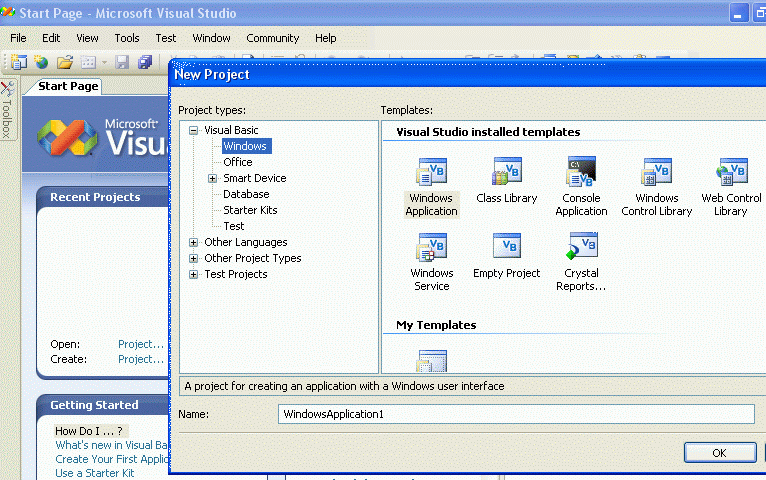The width and height of the screenshot is (766, 480).
Task: Select the Windows Application template
Action: [x=431, y=187]
